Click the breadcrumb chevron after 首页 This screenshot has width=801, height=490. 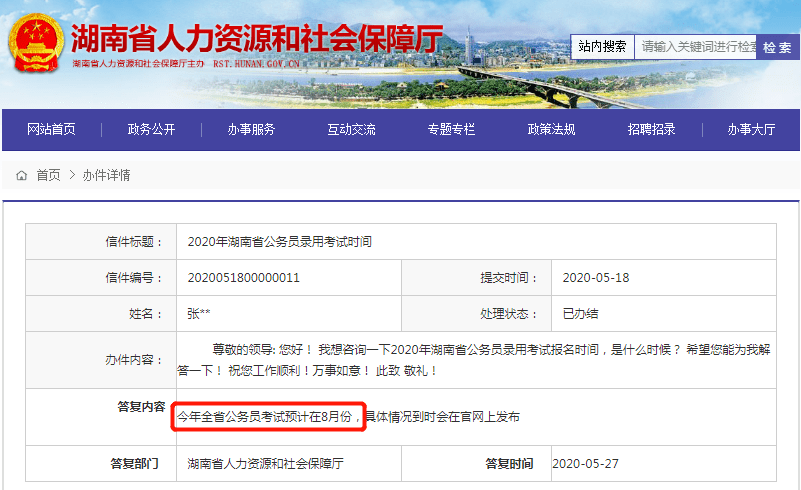pos(72,175)
